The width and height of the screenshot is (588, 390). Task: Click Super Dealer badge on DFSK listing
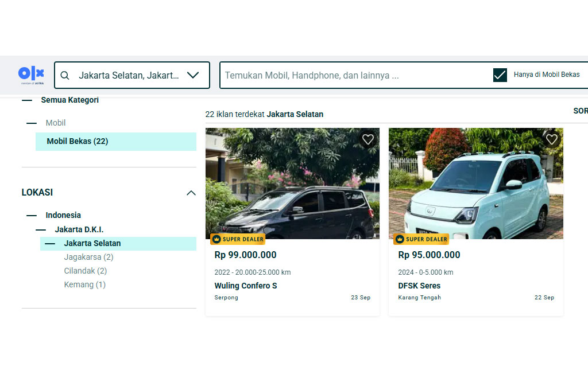pos(421,239)
